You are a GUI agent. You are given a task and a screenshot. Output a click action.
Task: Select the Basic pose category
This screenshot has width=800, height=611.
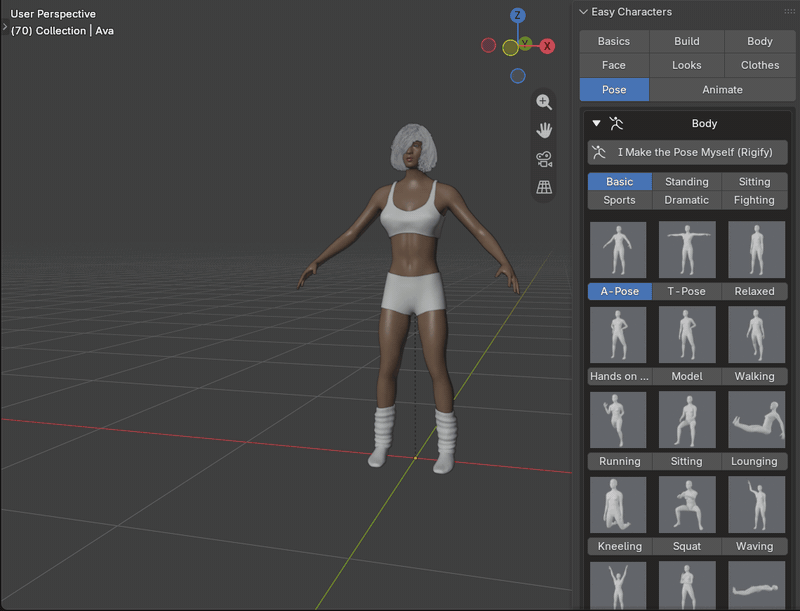click(619, 182)
